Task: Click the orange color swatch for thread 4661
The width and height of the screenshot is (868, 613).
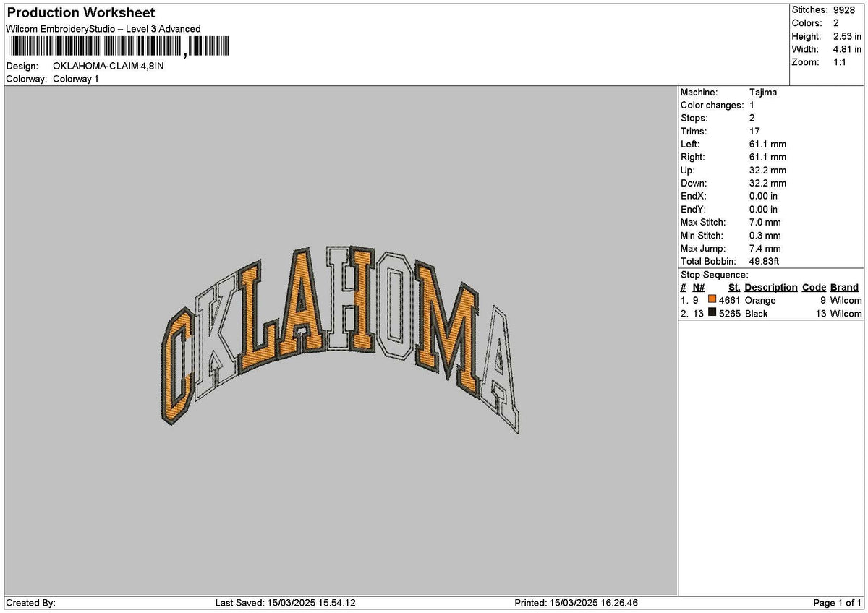Action: point(712,300)
